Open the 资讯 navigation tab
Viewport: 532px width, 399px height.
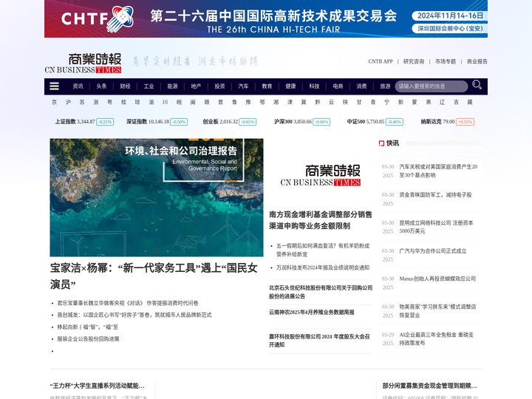[x=78, y=86]
